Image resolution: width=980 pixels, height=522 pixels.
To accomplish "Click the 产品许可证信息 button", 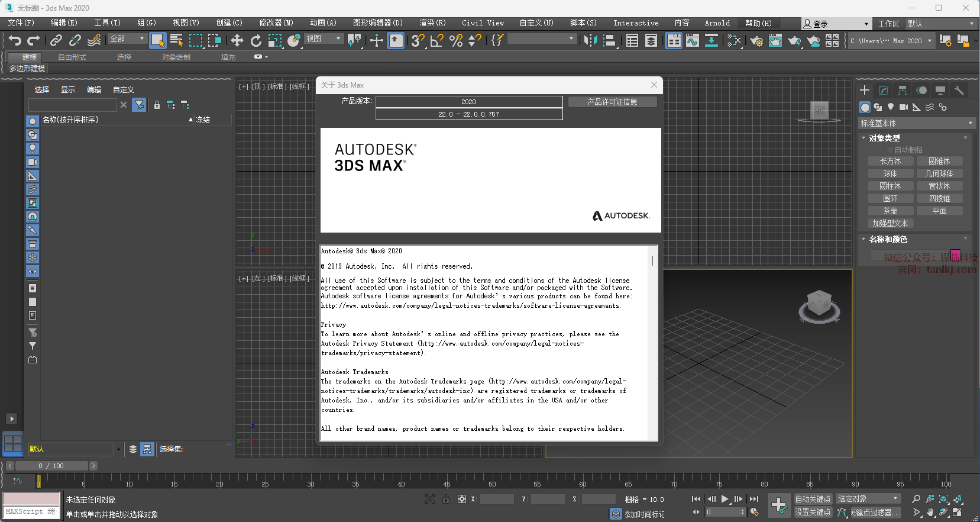I will [612, 102].
